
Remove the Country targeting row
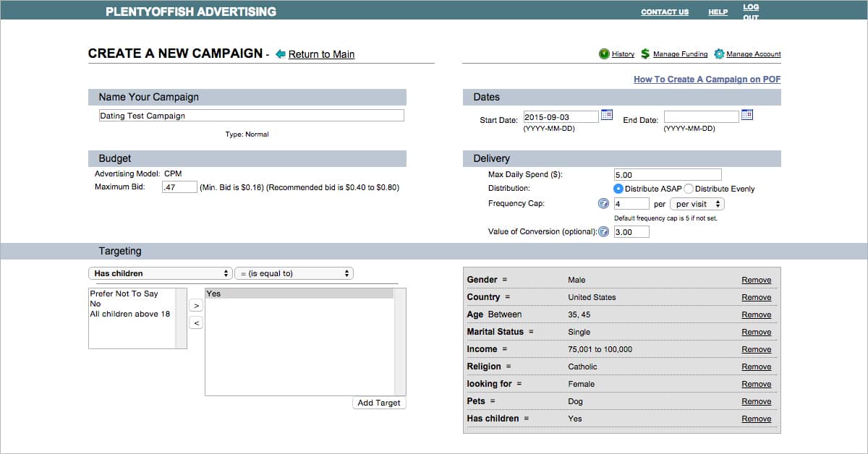(x=757, y=297)
